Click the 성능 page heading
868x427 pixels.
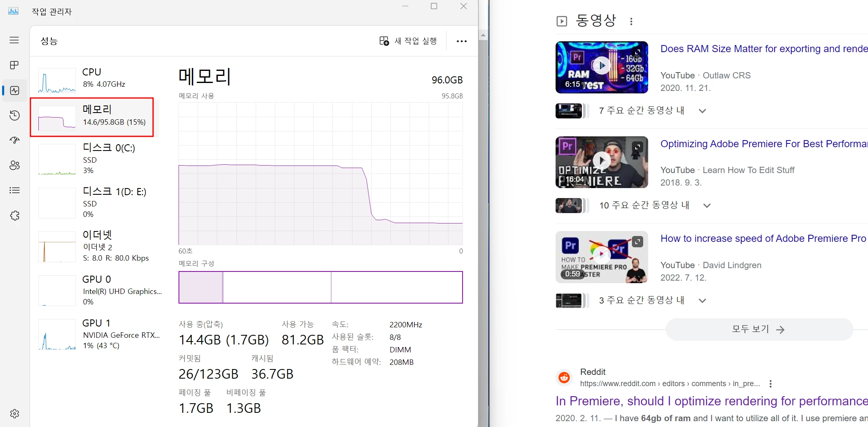(49, 41)
